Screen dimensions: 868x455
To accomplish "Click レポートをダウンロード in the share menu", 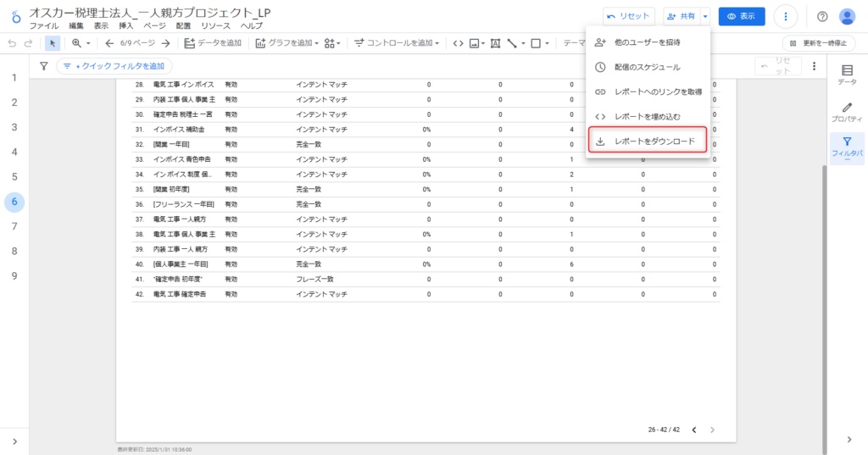I will pyautogui.click(x=648, y=141).
